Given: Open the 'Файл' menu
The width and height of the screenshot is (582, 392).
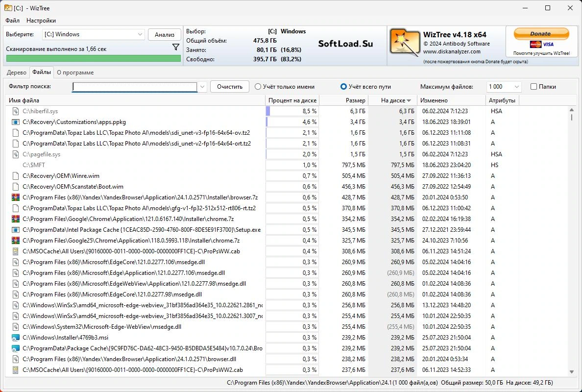Looking at the screenshot, I should 13,21.
